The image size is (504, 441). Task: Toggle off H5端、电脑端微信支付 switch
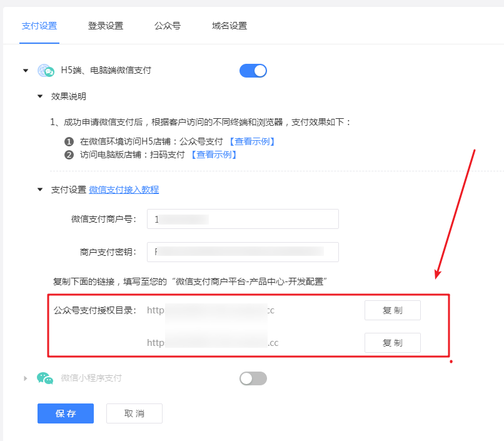(253, 71)
